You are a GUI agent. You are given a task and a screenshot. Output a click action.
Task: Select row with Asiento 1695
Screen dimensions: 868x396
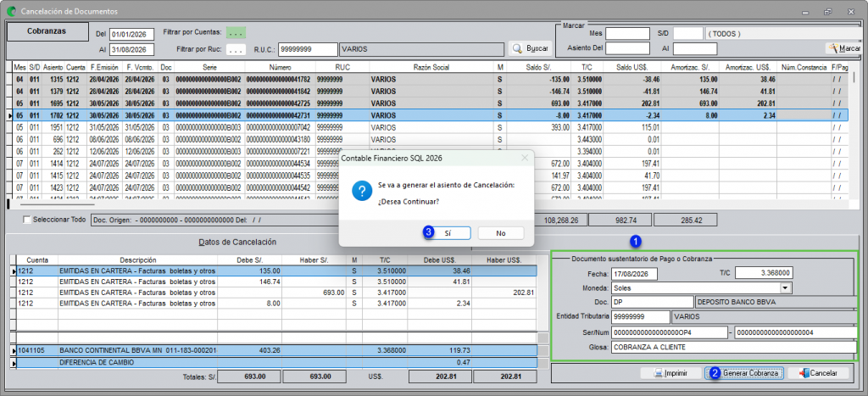tap(429, 103)
